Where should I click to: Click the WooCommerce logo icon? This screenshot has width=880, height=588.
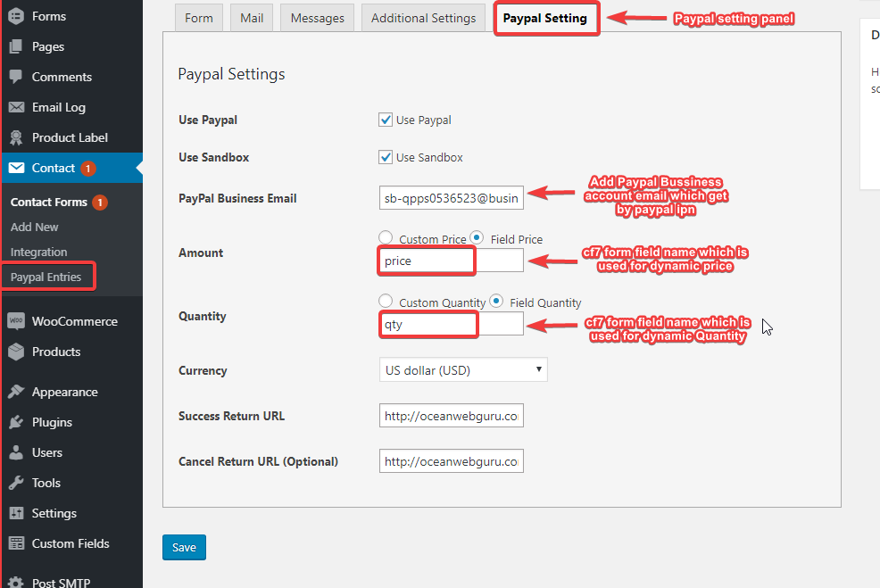coord(16,321)
